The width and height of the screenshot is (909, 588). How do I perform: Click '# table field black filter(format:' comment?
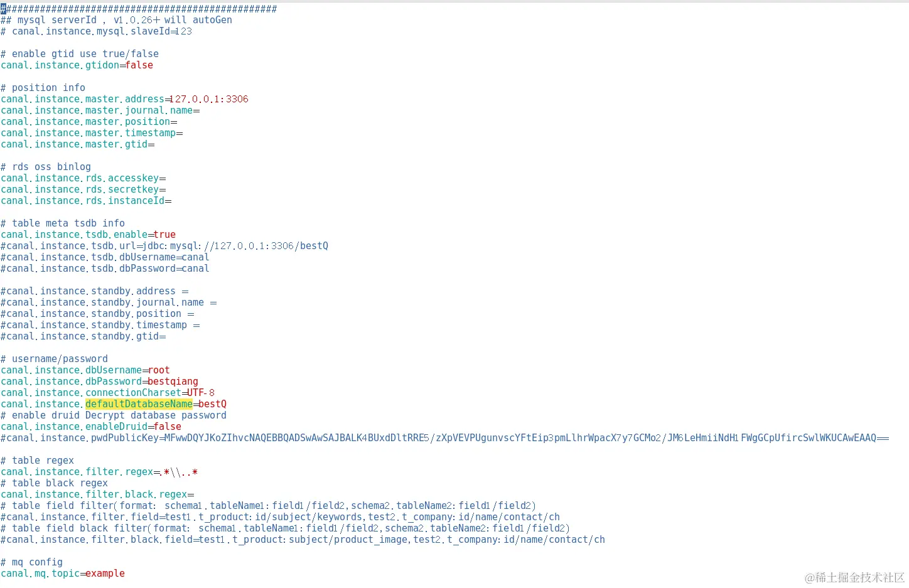click(x=285, y=528)
